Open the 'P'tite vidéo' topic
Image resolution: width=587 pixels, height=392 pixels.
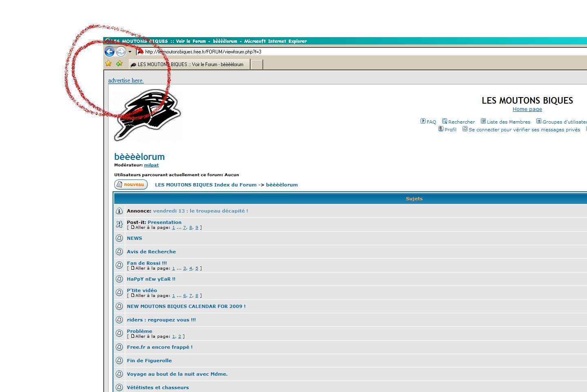[142, 290]
